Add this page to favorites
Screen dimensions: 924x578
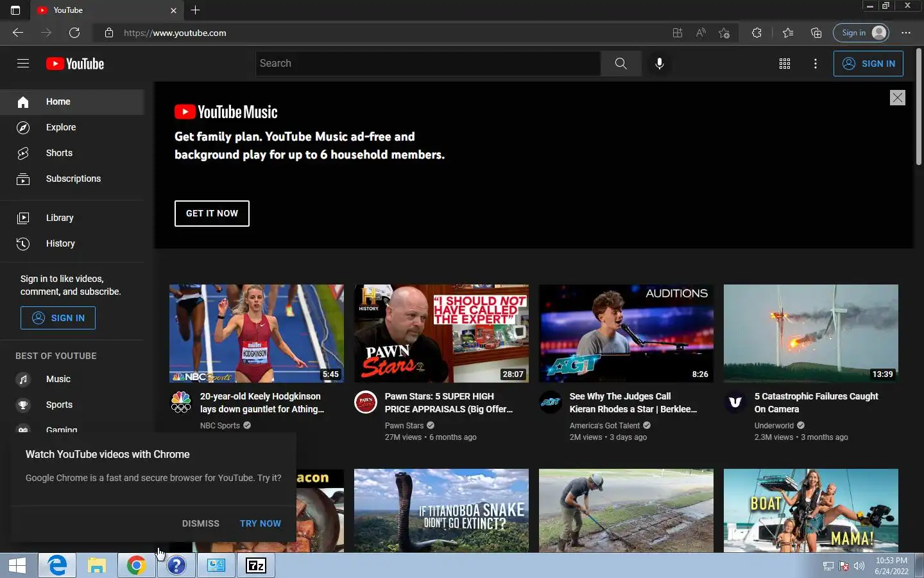(724, 33)
